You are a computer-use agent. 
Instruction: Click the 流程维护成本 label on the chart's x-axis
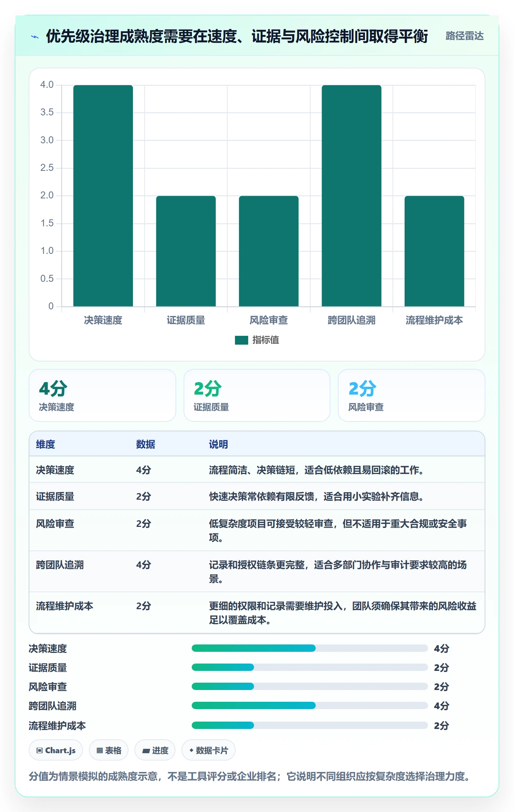[x=434, y=320]
